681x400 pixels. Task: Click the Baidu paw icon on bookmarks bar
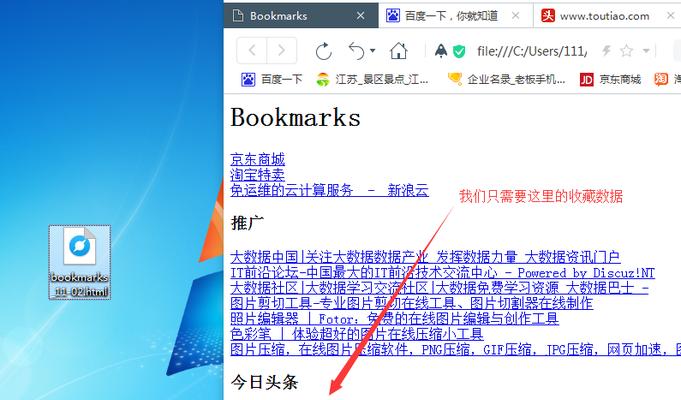(x=248, y=79)
